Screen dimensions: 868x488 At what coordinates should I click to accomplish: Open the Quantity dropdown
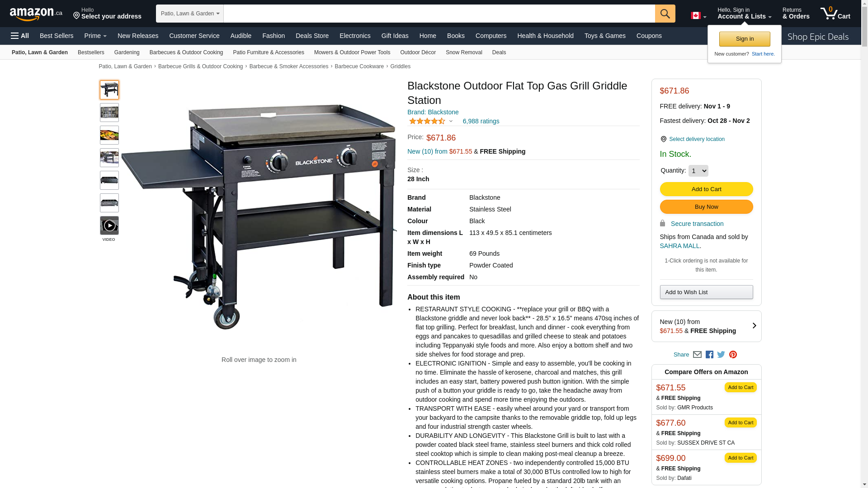click(698, 171)
